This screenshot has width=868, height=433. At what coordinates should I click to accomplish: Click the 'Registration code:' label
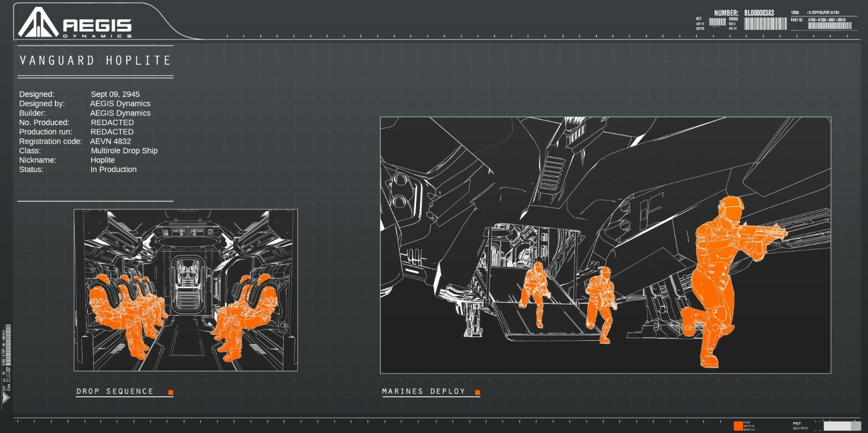click(x=50, y=141)
